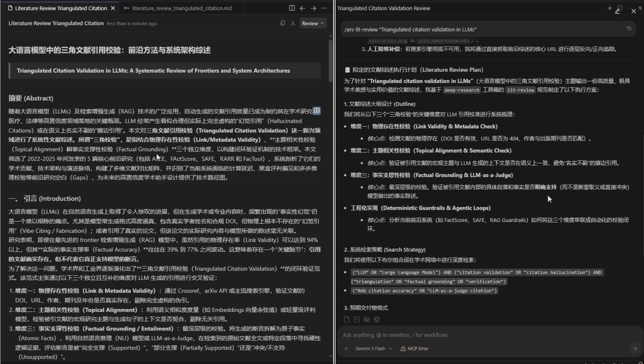Open the literature_review_triangulated_citation.md tab
644x364 pixels.
[182, 8]
